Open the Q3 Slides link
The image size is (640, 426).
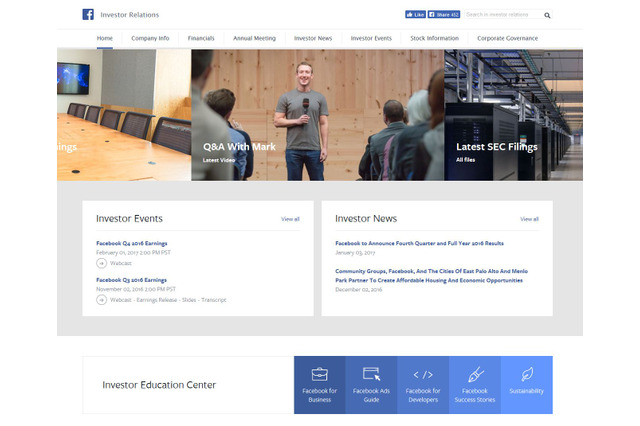click(189, 300)
